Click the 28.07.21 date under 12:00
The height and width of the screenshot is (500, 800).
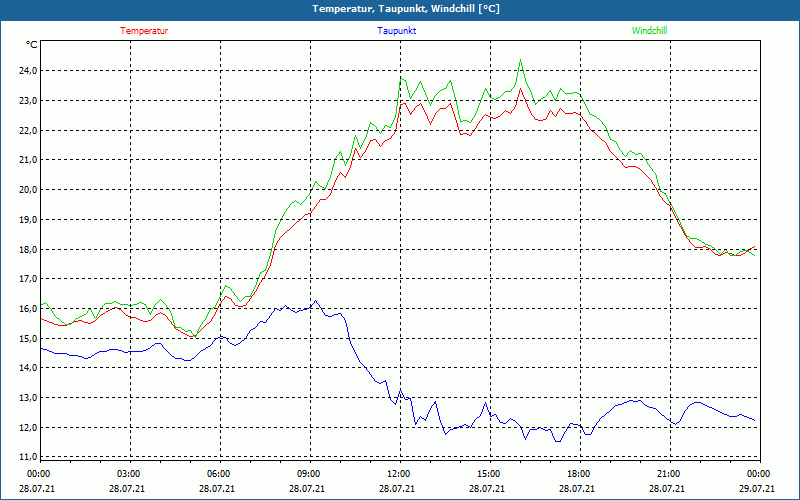[x=396, y=489]
